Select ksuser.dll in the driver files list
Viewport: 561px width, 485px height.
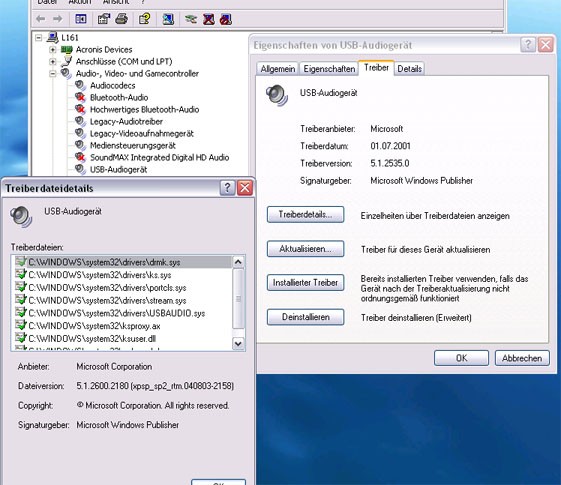click(x=123, y=338)
